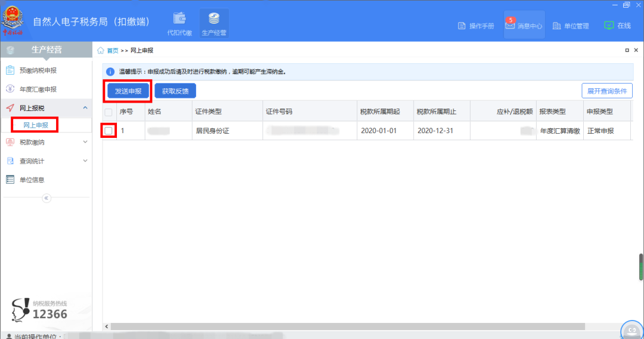This screenshot has height=339, width=644.
Task: Click the 2020-12-31 date cell
Action: pos(442,131)
